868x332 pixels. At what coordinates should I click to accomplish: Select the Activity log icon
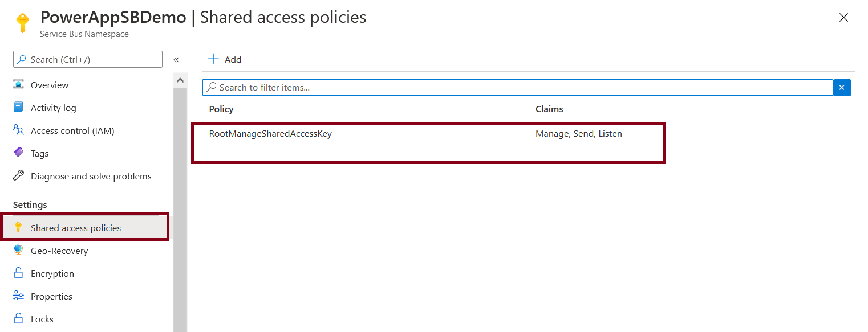coord(19,107)
